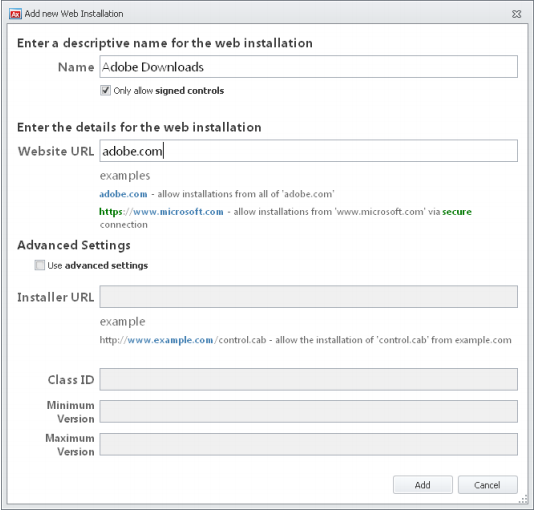Click the Maximum Version field

coord(308,444)
